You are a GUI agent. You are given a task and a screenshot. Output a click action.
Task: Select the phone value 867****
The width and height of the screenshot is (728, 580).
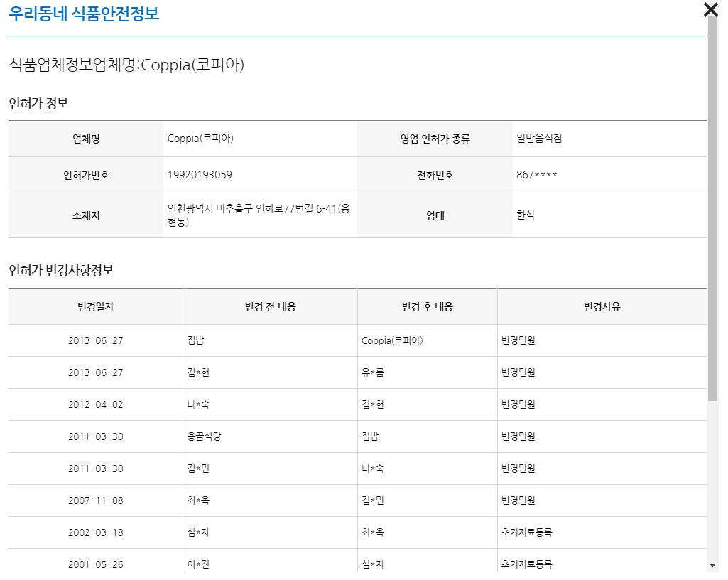(536, 175)
